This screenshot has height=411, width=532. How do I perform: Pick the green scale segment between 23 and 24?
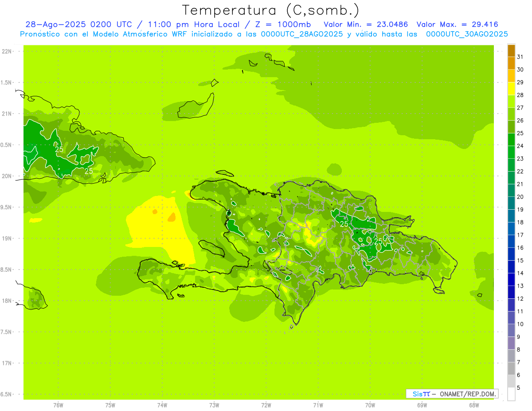(511, 153)
